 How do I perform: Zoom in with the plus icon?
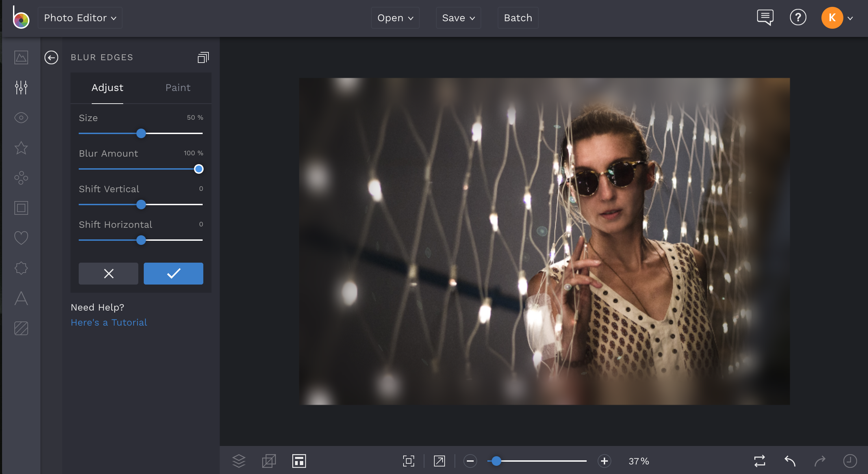pyautogui.click(x=604, y=461)
